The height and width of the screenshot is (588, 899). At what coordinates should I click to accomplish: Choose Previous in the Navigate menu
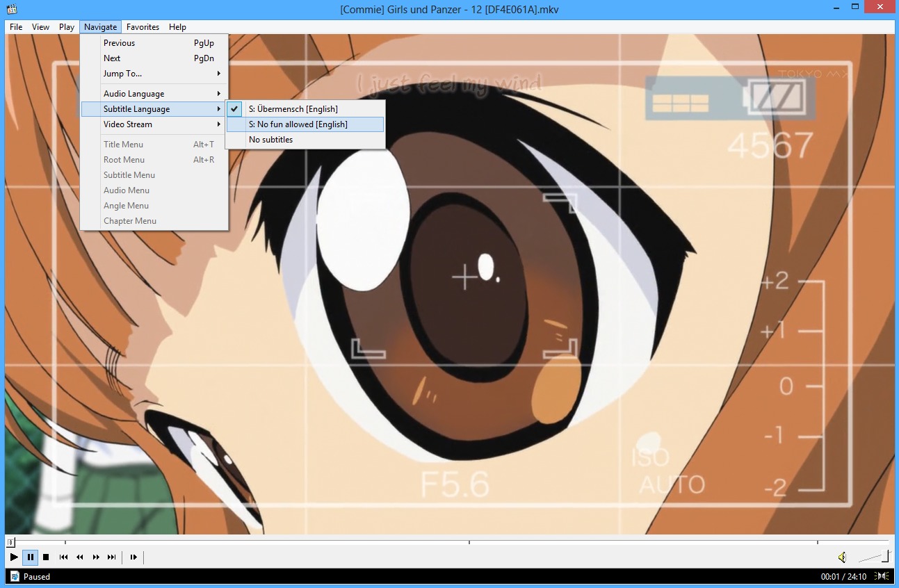154,43
